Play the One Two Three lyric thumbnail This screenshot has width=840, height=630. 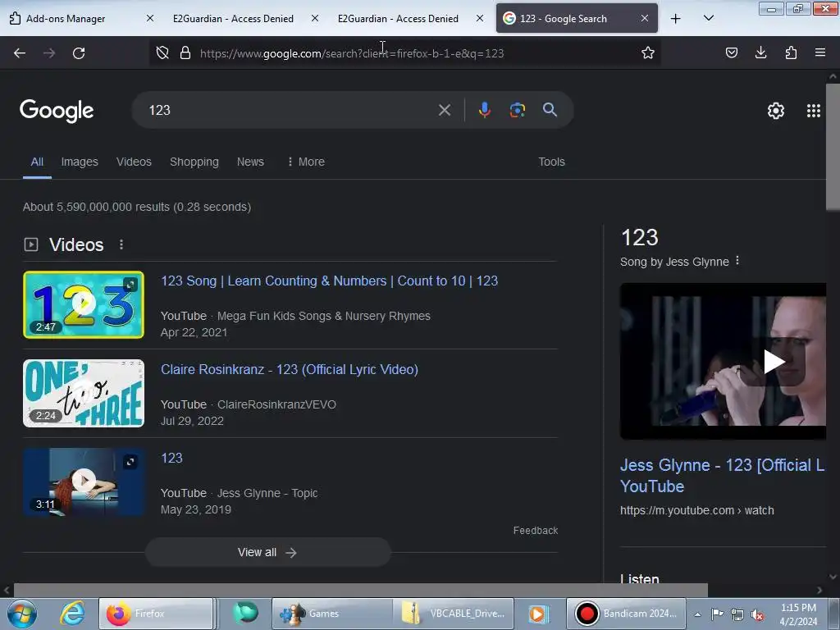point(84,393)
